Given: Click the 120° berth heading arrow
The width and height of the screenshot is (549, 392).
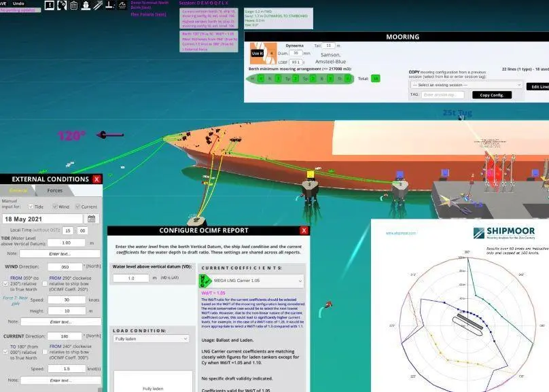Looking at the screenshot, I should click(110, 135).
